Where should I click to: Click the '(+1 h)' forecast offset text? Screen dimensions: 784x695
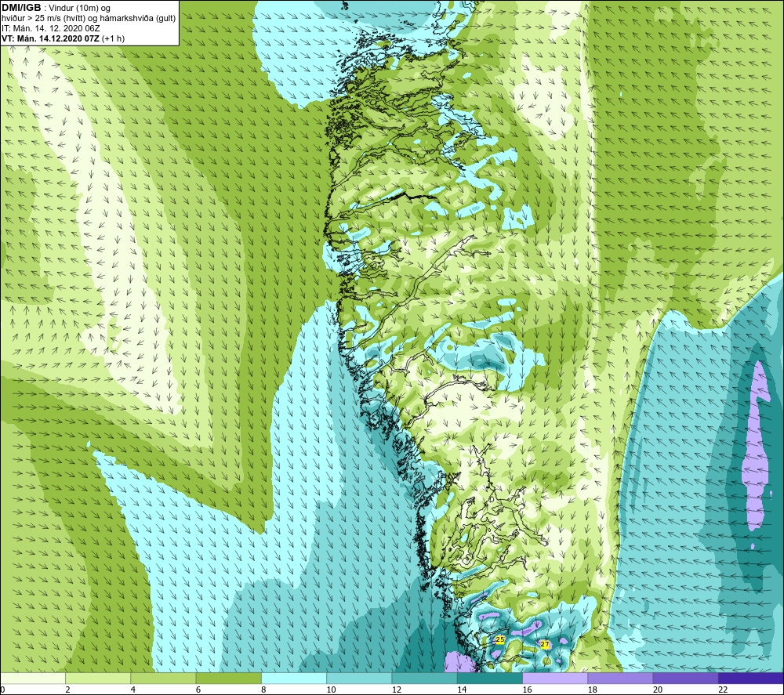(113, 38)
